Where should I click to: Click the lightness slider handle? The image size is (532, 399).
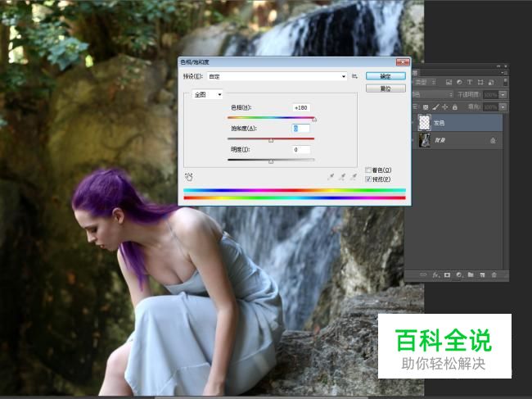pos(271,161)
